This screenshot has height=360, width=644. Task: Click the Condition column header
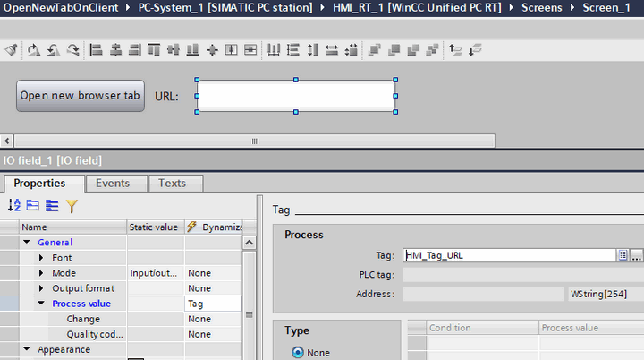pyautogui.click(x=483, y=328)
